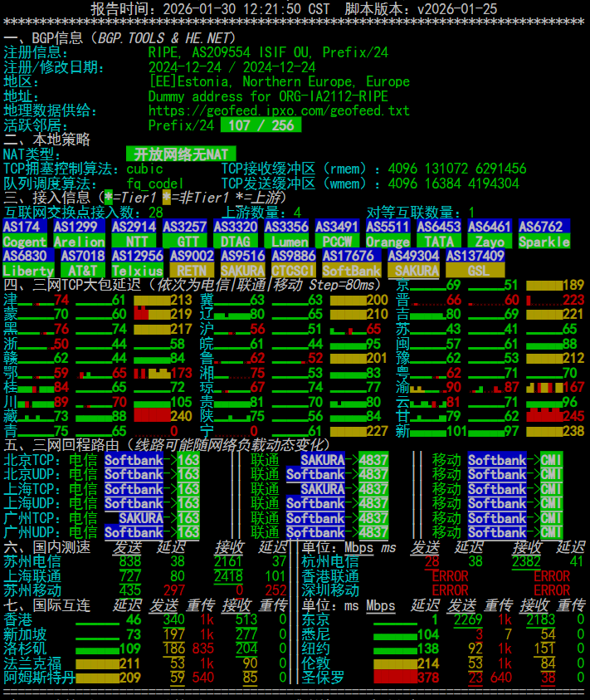
Task: Click the 杭州电信 receive speed 2382
Action: pyautogui.click(x=527, y=561)
